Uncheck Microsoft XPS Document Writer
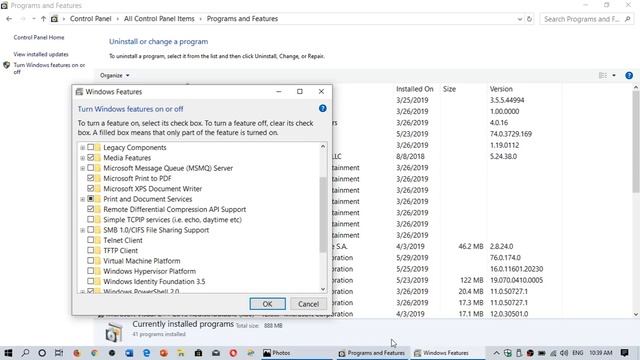The height and width of the screenshot is (360, 640). (x=91, y=188)
